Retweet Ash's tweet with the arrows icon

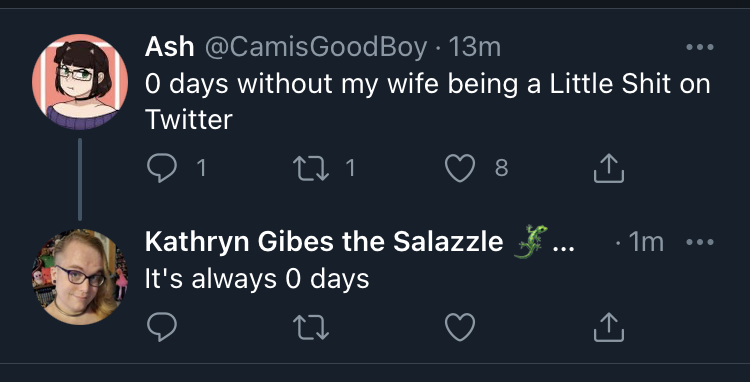click(310, 168)
